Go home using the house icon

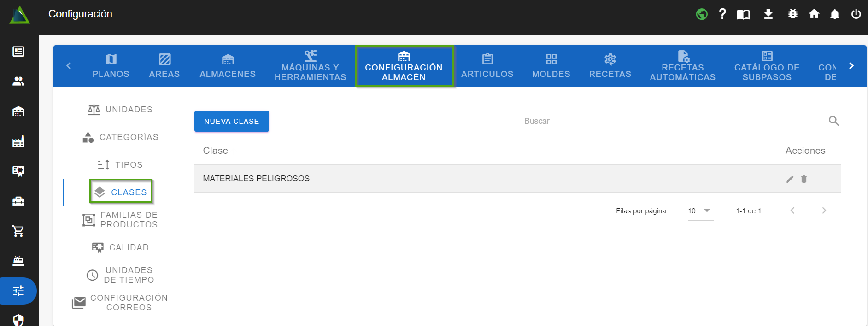pos(814,14)
